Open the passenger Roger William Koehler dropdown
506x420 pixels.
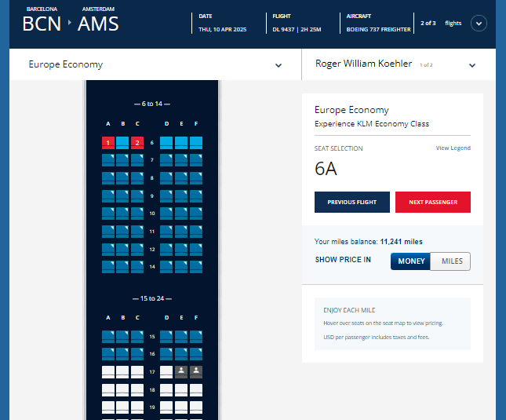[472, 65]
